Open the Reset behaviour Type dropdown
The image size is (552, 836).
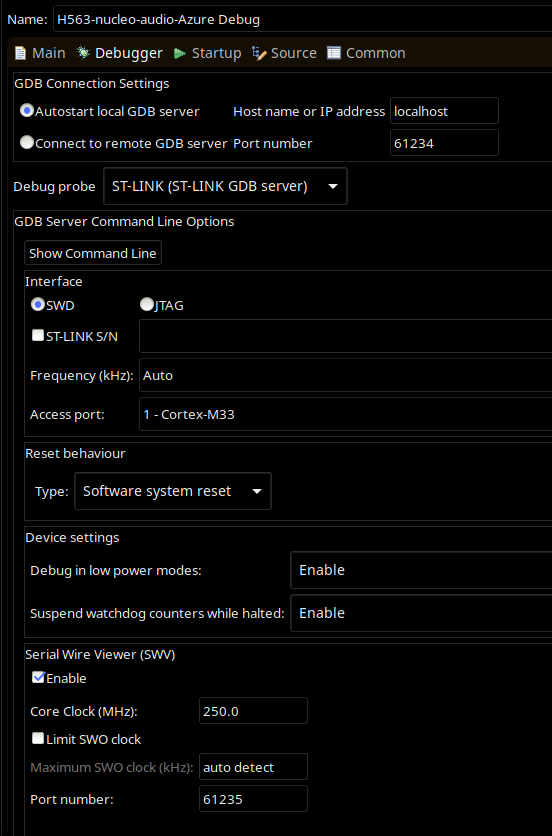click(x=173, y=491)
